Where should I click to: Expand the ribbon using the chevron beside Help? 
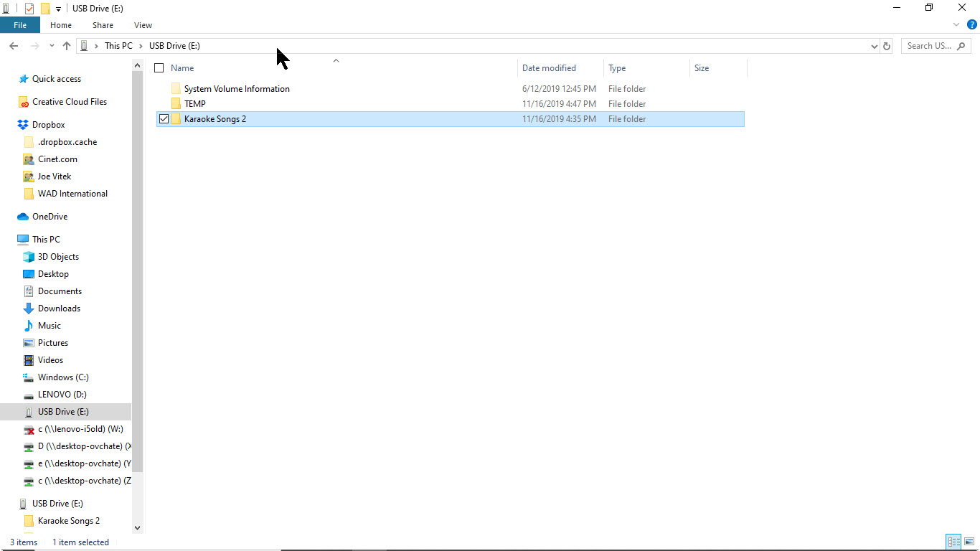(x=956, y=24)
